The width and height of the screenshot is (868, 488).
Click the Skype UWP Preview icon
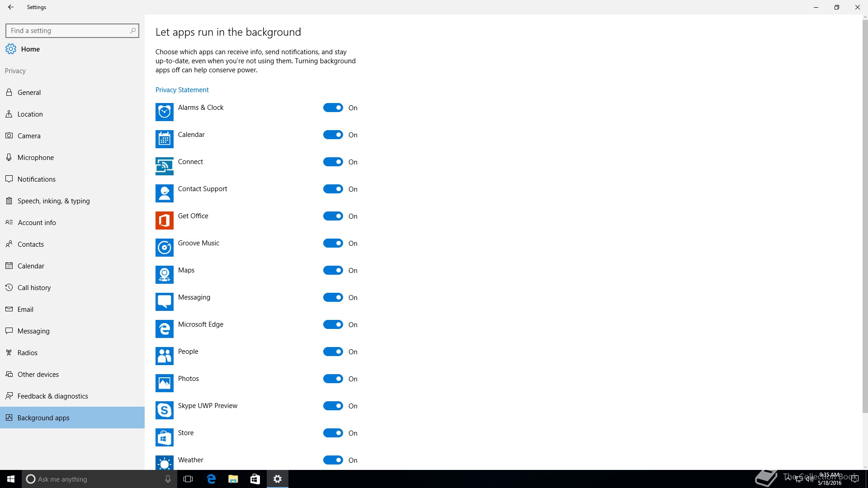point(164,410)
